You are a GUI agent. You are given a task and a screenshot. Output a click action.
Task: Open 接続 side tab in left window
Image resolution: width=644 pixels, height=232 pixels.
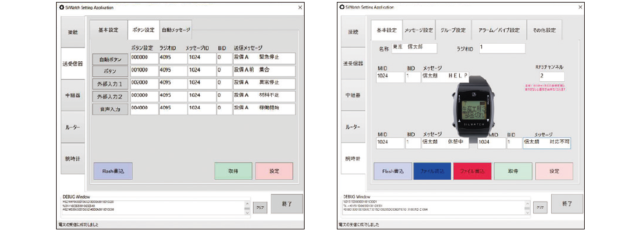(73, 32)
